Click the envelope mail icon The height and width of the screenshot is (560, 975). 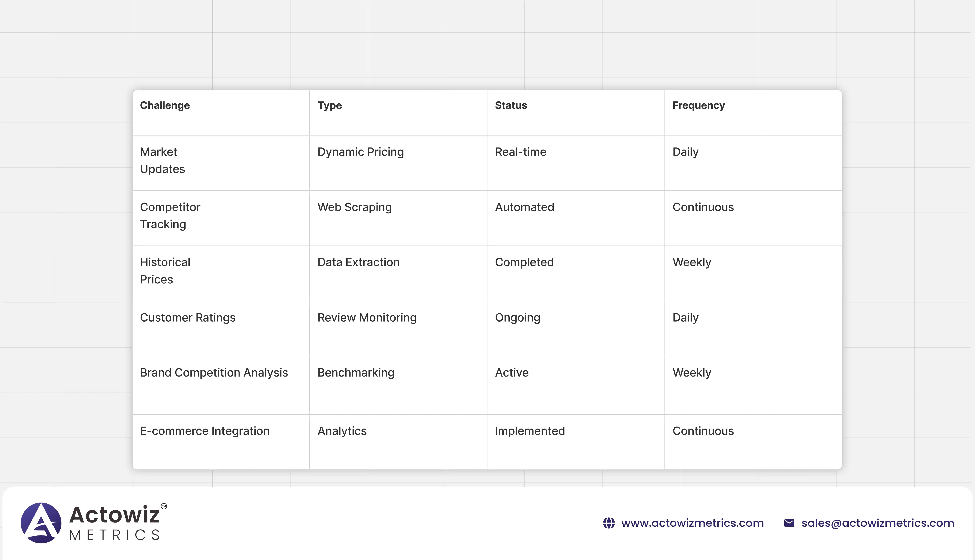[x=789, y=523]
